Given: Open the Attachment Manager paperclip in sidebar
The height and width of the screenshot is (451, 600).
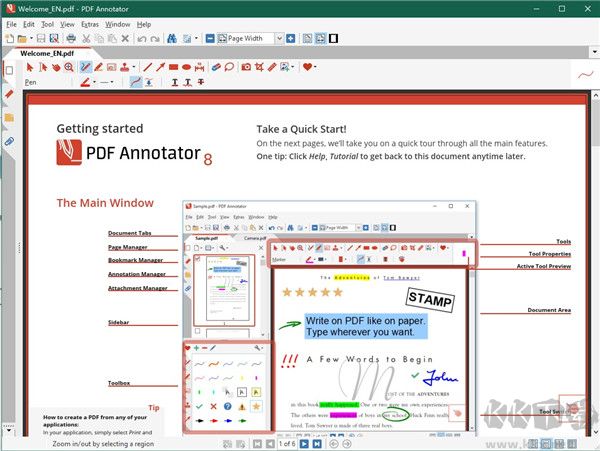Looking at the screenshot, I should click(9, 142).
